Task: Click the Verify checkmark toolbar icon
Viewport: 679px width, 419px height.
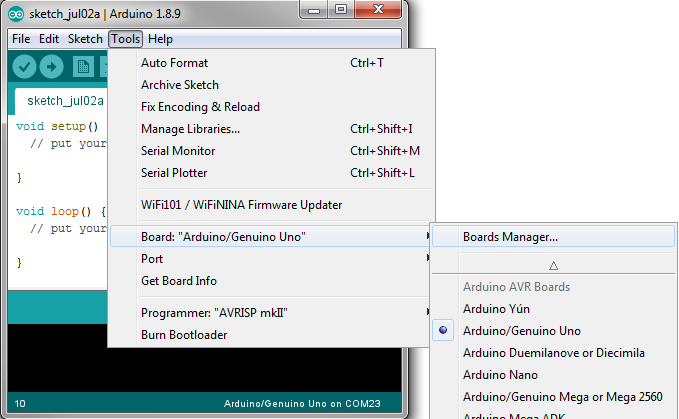Action: [24, 66]
